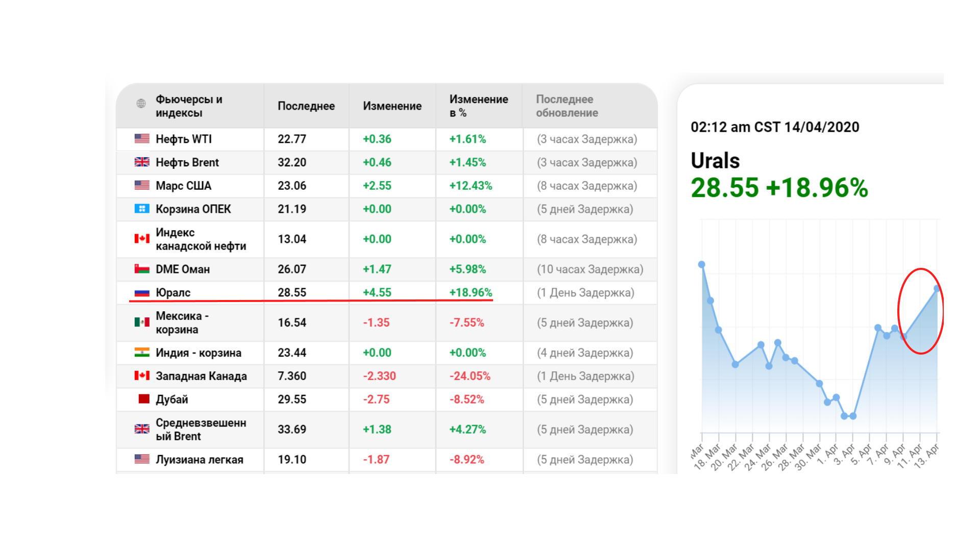Open the Марс США row link
This screenshot has height=551, width=980.
point(183,186)
